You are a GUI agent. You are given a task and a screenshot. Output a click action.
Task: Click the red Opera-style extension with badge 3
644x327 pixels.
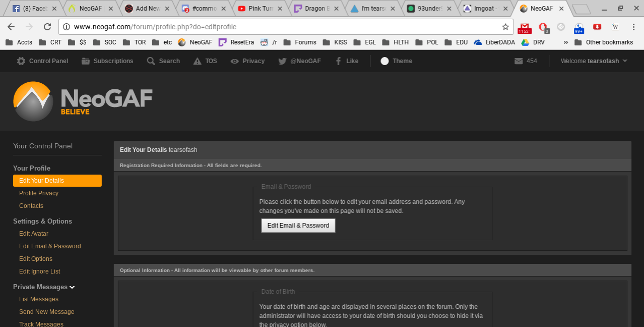pyautogui.click(x=543, y=27)
